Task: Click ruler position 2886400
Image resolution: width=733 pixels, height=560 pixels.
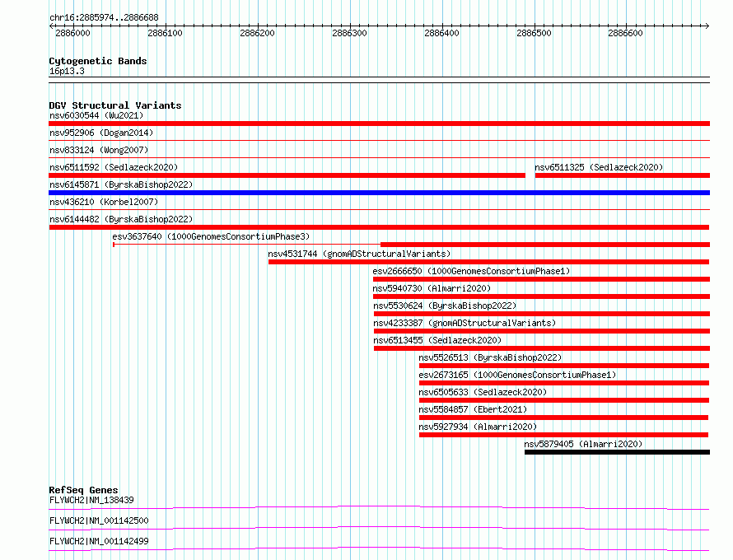Action: 441,33
